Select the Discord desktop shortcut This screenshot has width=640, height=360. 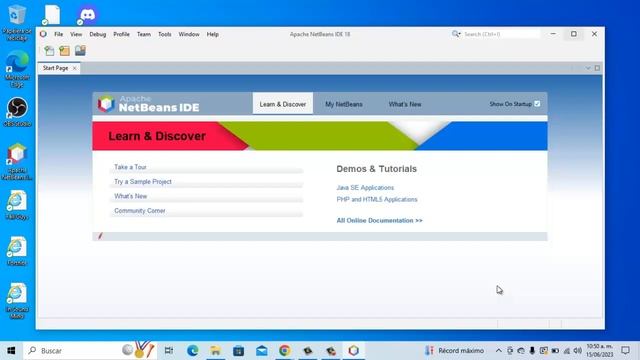(x=87, y=15)
